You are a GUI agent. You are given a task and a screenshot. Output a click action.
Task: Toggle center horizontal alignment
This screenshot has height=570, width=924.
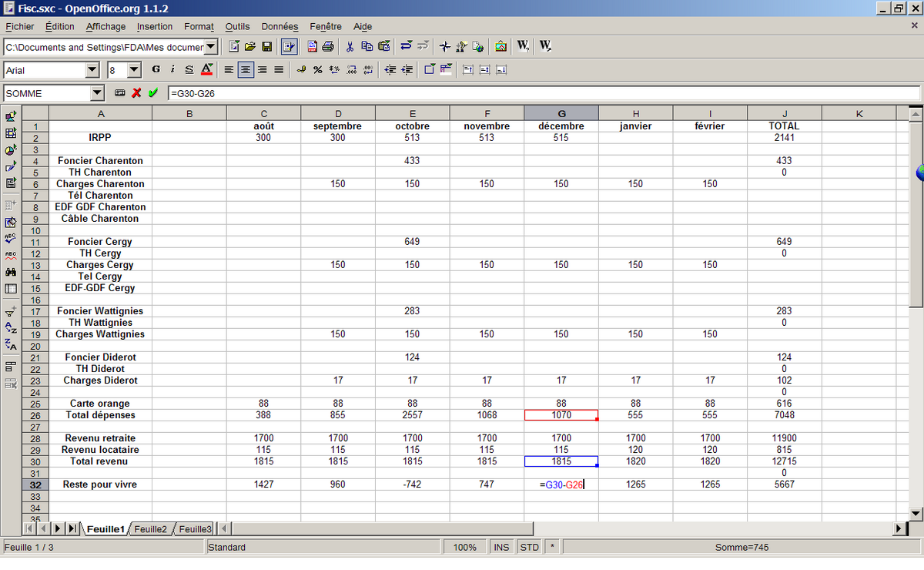246,69
